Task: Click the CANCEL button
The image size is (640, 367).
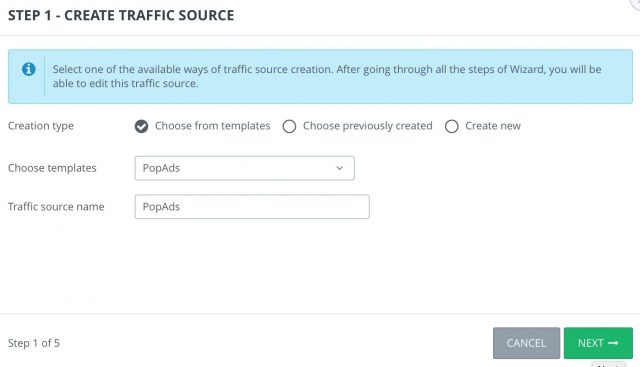Action: coord(526,343)
